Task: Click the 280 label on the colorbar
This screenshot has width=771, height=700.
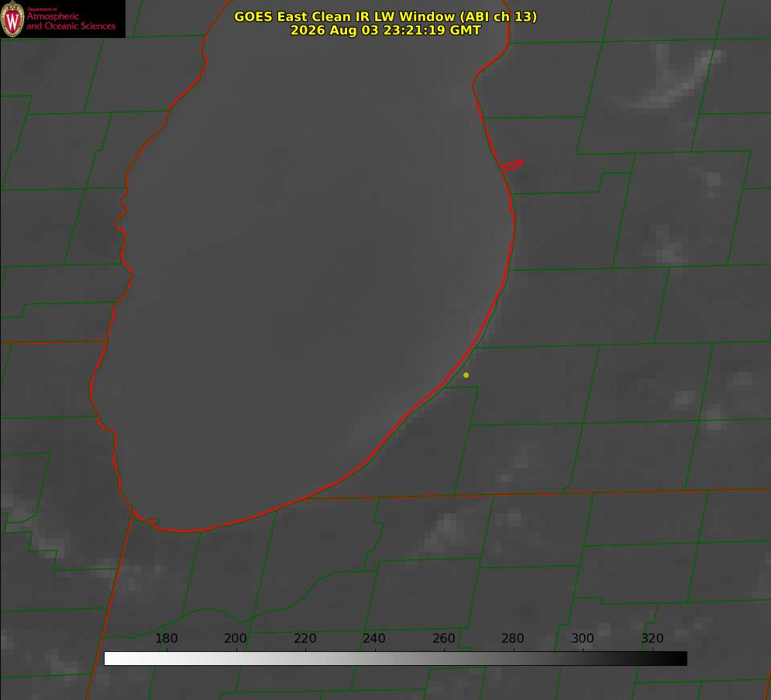Action: click(513, 638)
